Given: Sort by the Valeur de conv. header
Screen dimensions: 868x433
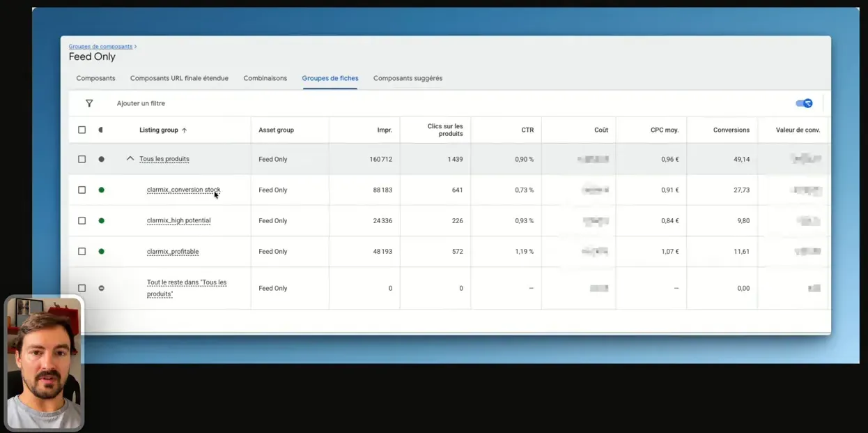Looking at the screenshot, I should tap(798, 130).
